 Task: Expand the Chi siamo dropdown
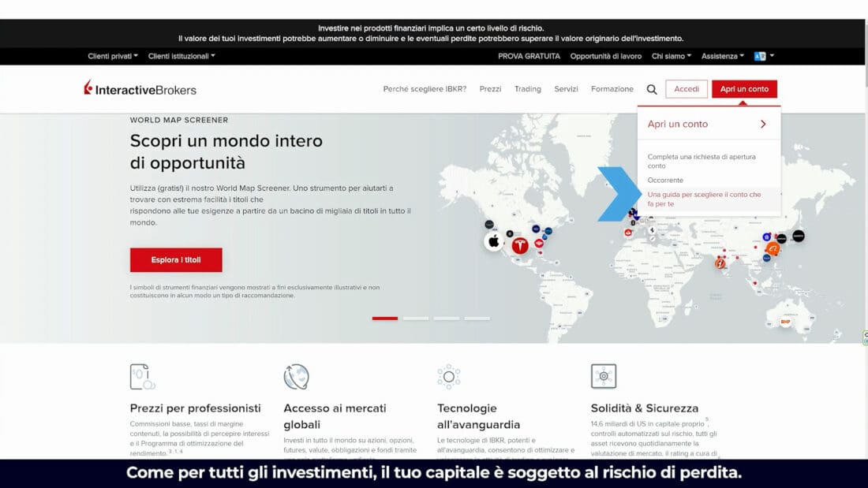click(671, 56)
